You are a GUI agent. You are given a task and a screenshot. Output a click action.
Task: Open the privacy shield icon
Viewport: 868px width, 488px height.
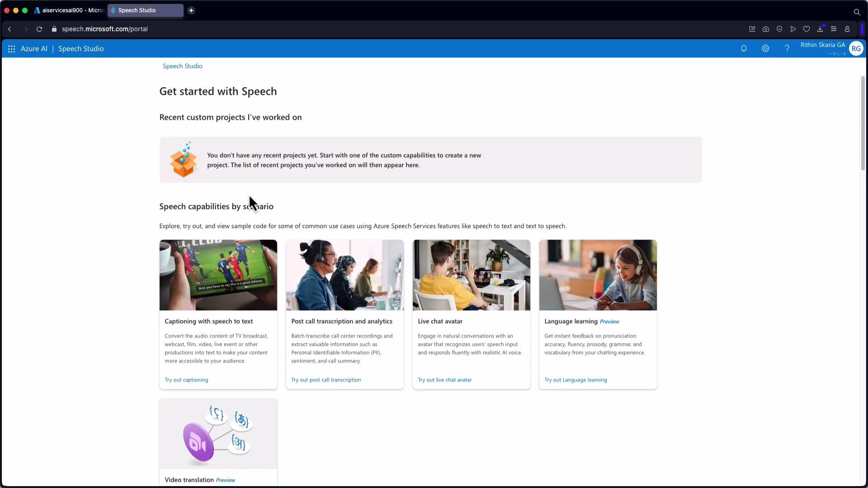(779, 29)
